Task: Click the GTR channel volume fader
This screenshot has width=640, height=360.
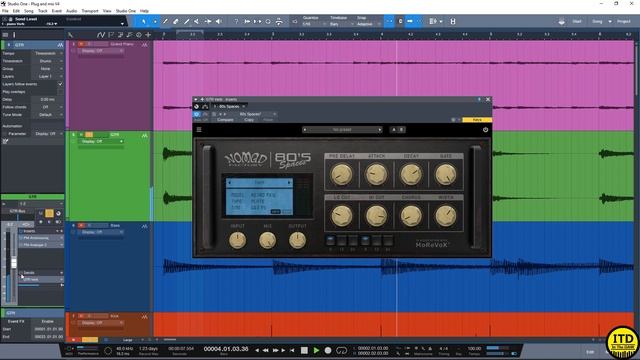Action: point(14,262)
